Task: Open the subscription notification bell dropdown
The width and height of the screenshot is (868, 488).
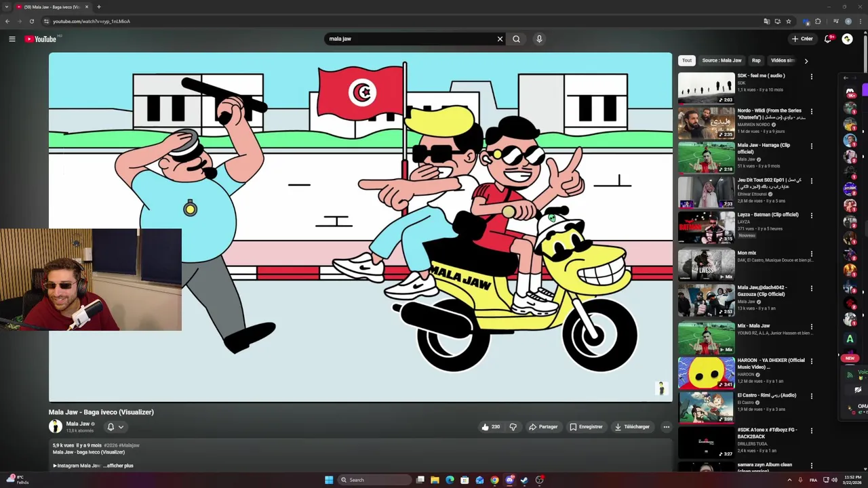Action: 115,427
